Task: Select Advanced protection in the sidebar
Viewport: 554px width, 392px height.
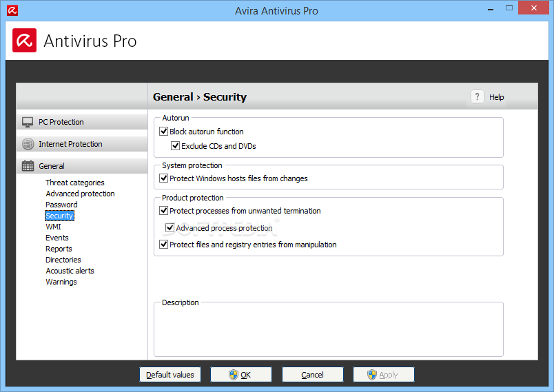Action: [80, 194]
